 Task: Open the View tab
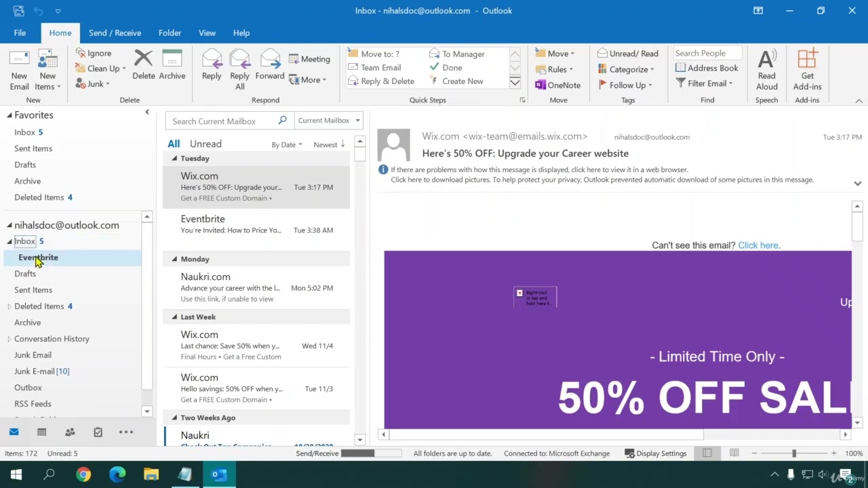pos(207,33)
